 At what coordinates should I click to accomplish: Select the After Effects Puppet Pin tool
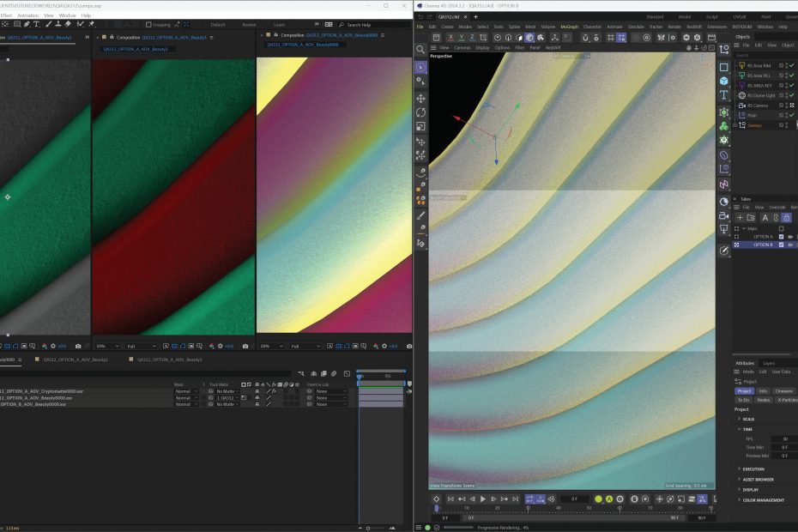[x=92, y=24]
